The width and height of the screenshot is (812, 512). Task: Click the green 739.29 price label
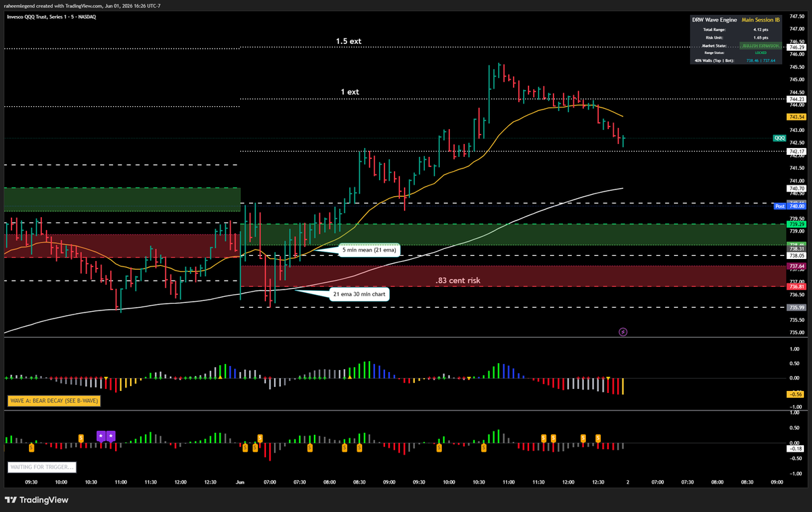[x=796, y=224]
